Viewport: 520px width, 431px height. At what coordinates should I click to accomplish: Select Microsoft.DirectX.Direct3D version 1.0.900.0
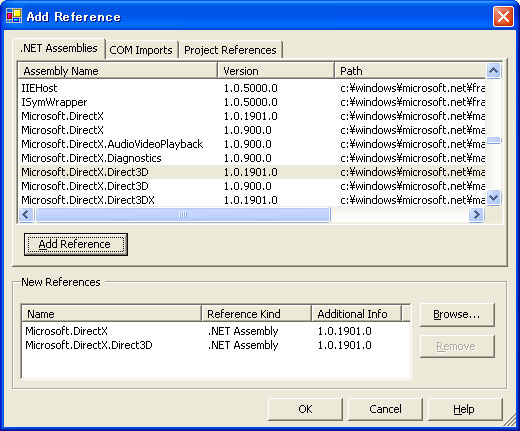coord(252,186)
